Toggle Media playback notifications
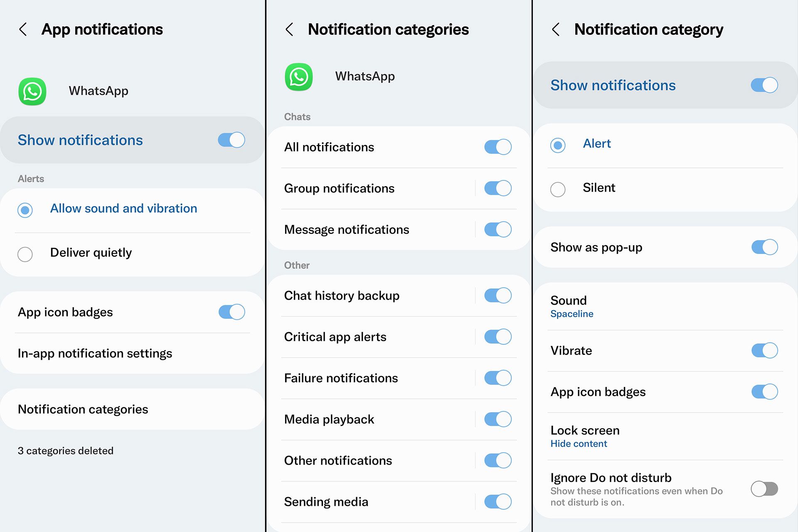The width and height of the screenshot is (798, 532). [498, 419]
